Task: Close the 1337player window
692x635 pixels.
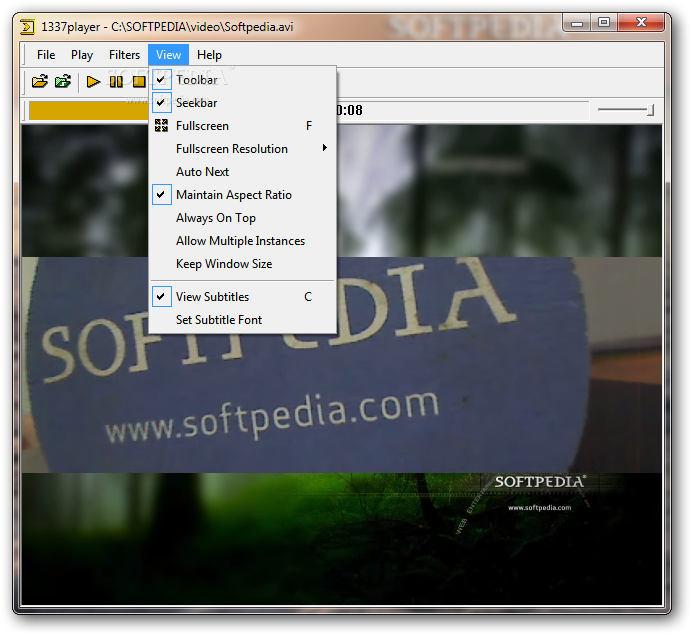Action: [641, 23]
